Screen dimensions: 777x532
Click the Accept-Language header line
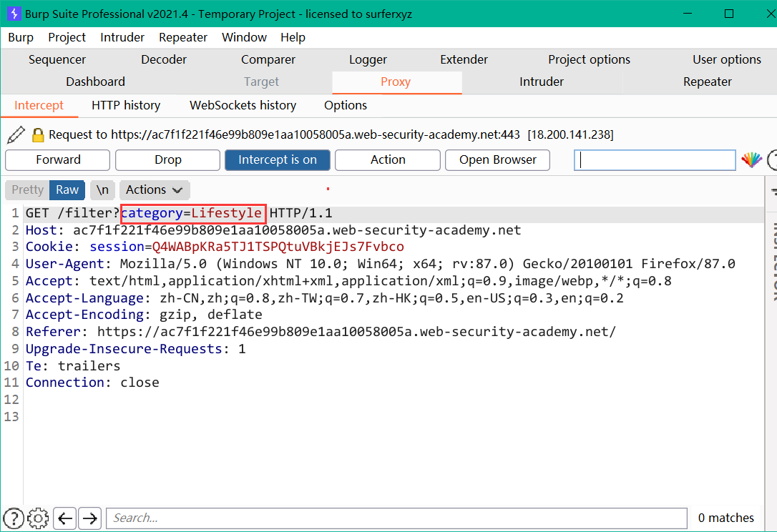(325, 298)
